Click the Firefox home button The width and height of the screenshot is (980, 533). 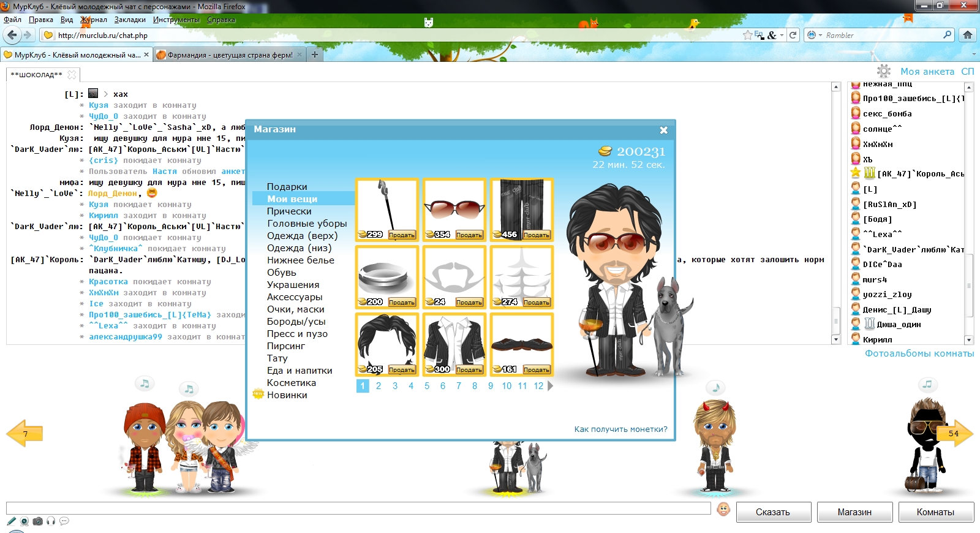point(968,35)
